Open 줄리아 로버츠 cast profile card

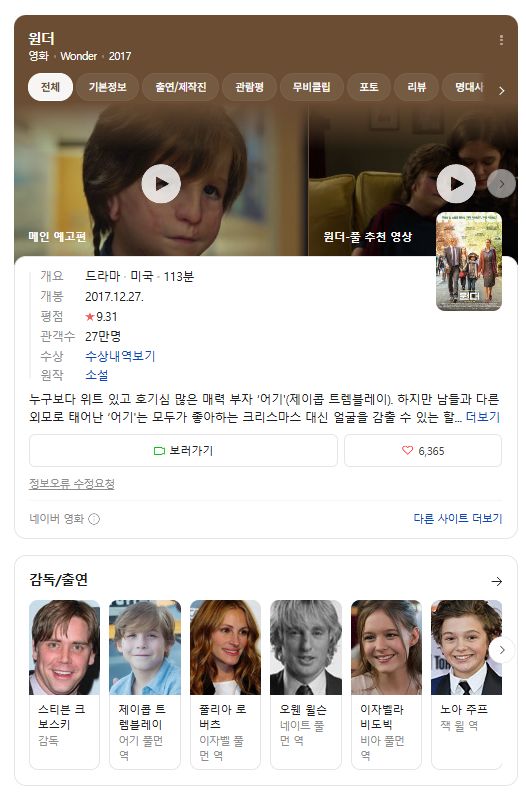(225, 684)
